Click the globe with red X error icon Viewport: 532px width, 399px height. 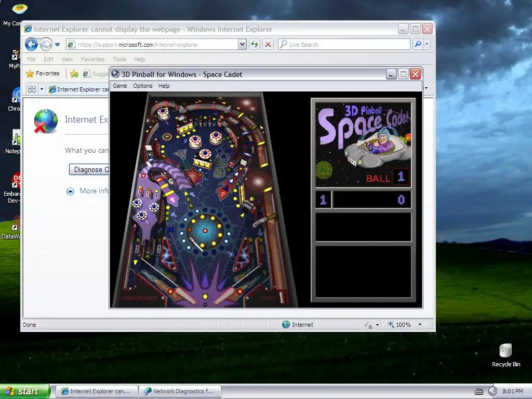click(46, 121)
